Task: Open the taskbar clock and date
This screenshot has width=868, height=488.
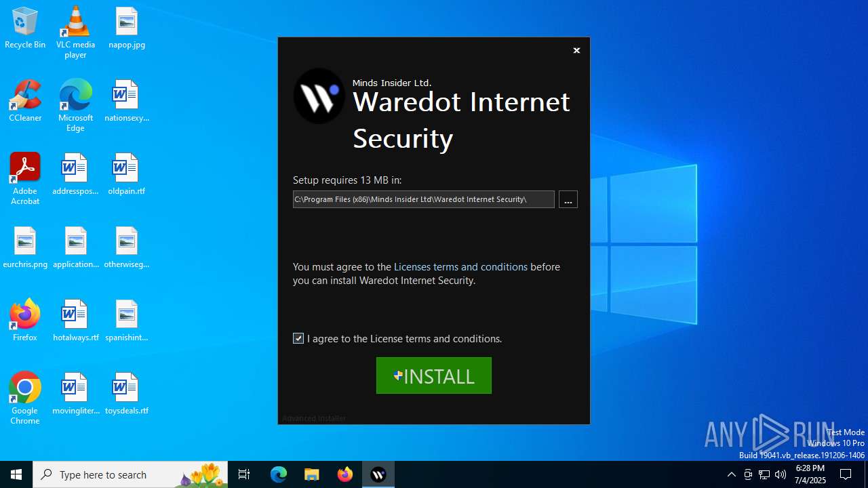Action: click(810, 474)
